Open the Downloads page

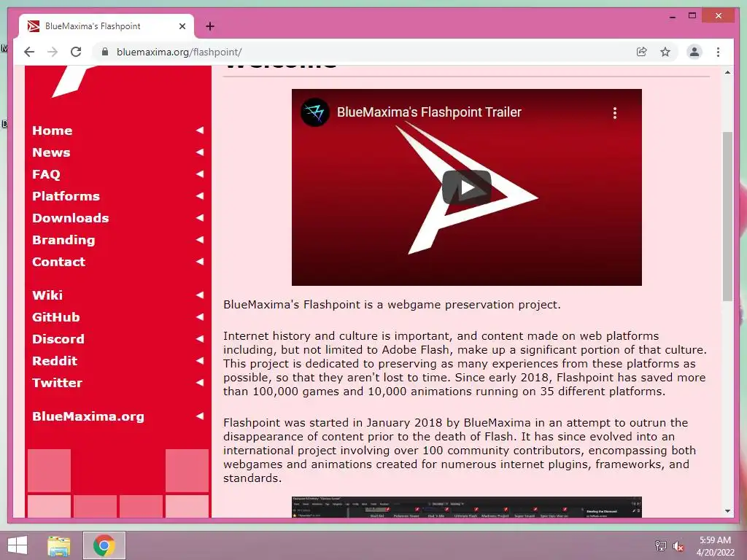click(x=71, y=218)
